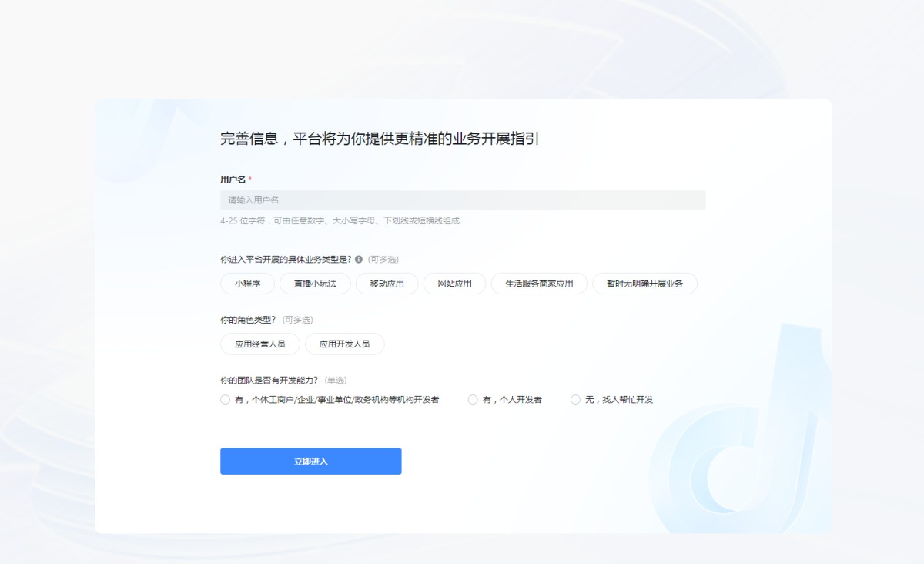Image resolution: width=924 pixels, height=564 pixels.
Task: Pick the 生活服务商家应用 chip
Action: click(x=539, y=284)
